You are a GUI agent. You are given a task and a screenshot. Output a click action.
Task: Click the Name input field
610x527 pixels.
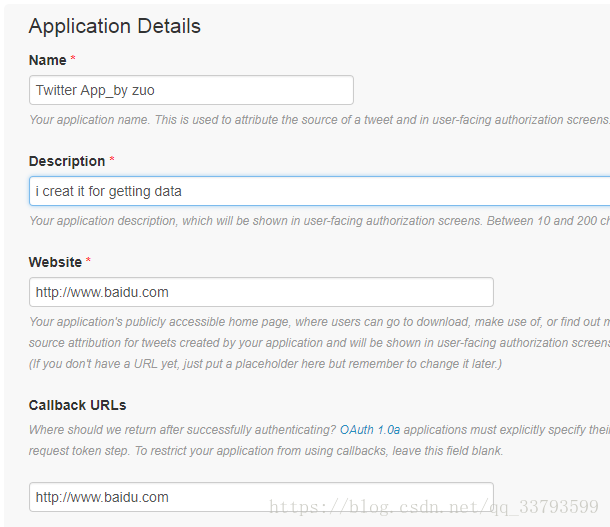pos(191,90)
